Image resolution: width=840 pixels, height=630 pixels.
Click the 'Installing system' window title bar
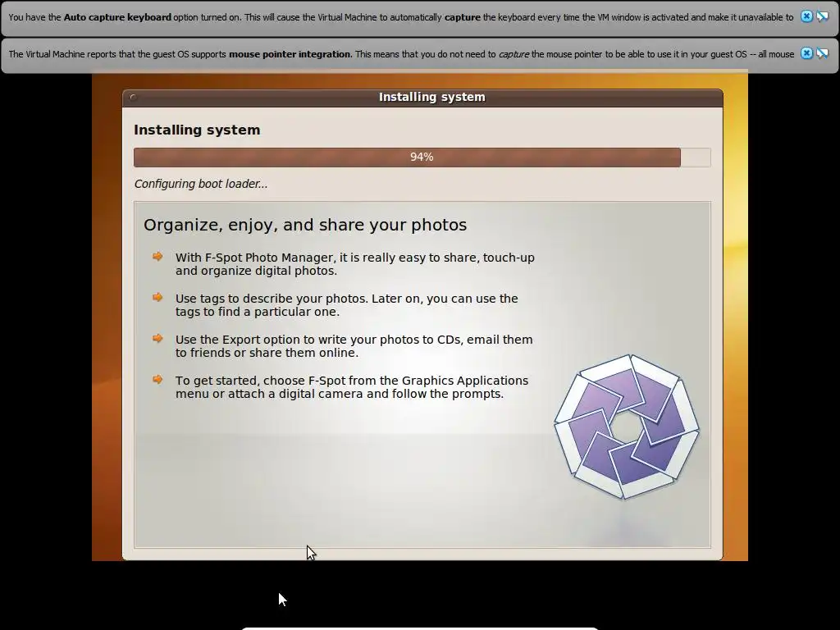(x=422, y=98)
